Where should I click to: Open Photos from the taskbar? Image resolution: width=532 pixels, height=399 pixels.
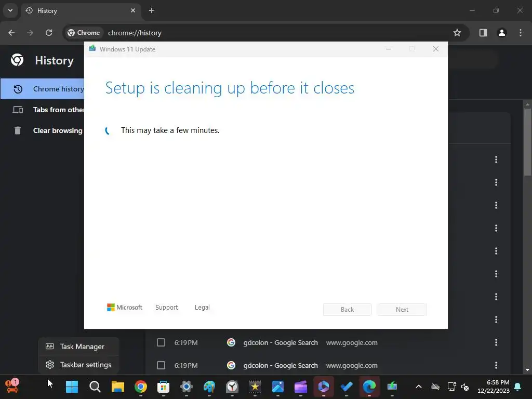(277, 387)
